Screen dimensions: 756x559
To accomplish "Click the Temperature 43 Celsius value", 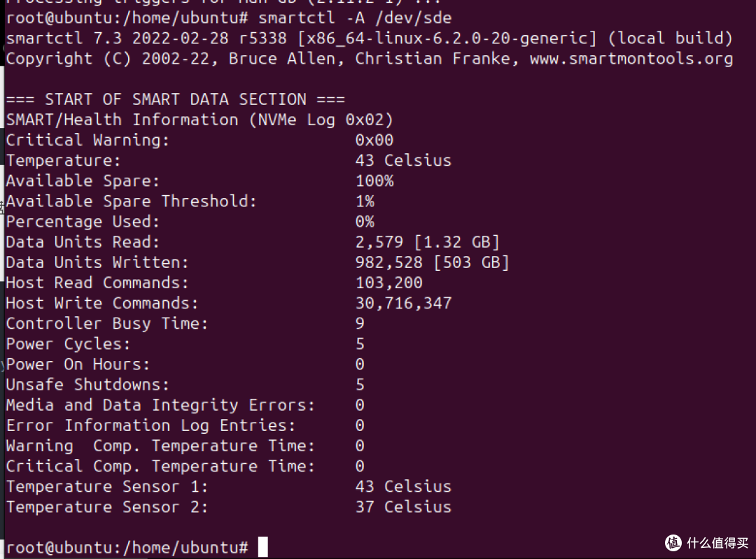I will pos(403,160).
